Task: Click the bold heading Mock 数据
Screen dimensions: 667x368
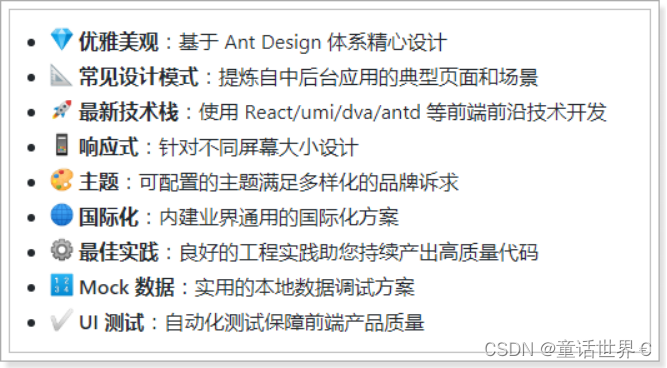Action: (x=127, y=288)
